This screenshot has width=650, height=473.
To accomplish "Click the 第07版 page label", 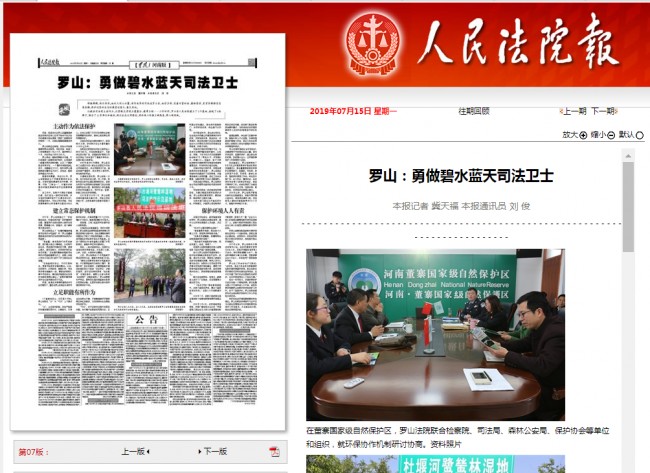I will point(33,452).
